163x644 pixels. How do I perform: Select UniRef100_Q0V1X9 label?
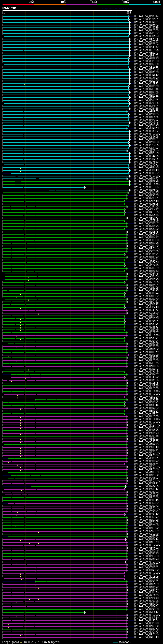(146, 371)
